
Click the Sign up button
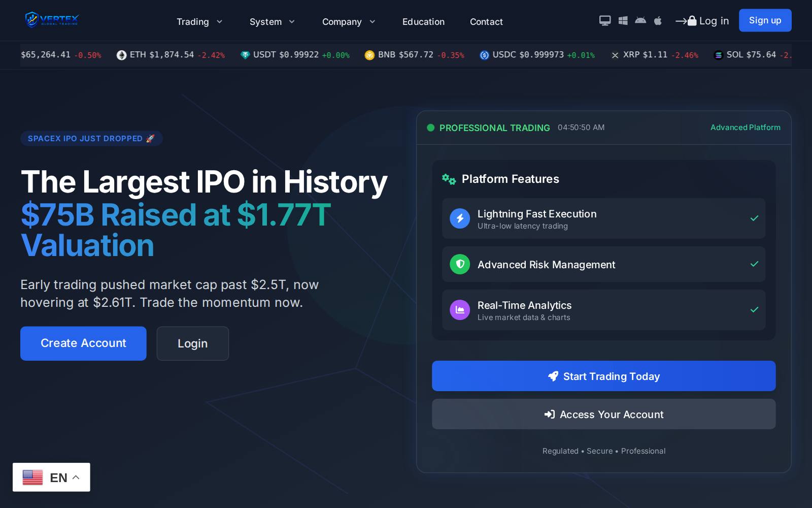[765, 20]
